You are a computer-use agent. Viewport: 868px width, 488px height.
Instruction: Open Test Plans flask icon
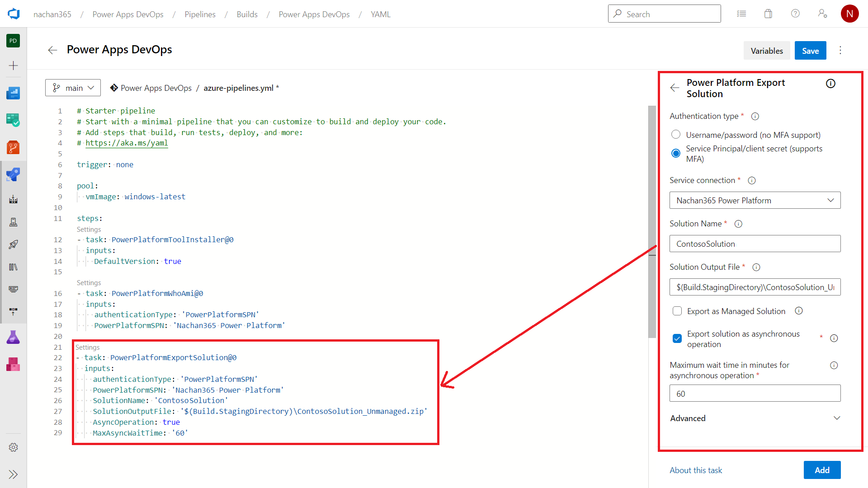(x=13, y=337)
